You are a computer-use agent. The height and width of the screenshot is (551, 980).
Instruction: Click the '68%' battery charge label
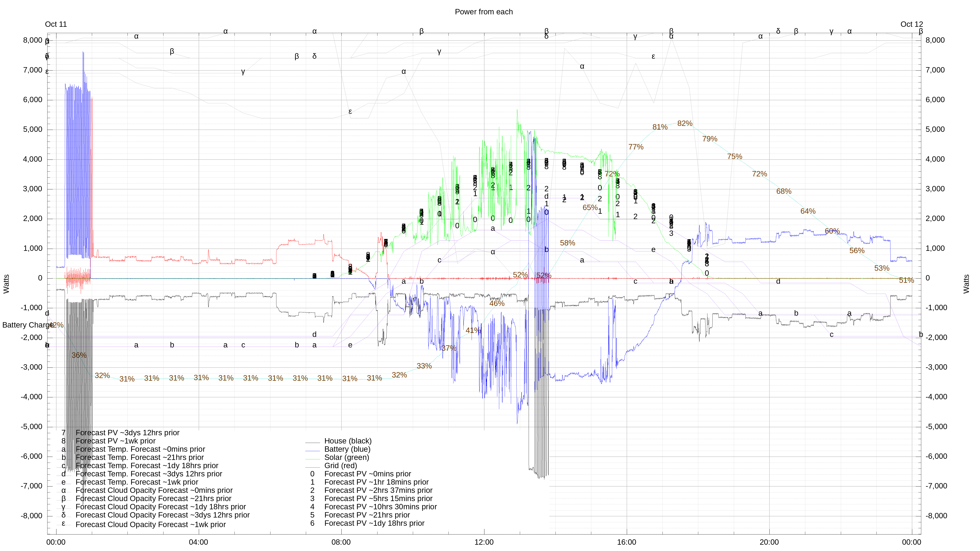tap(784, 191)
